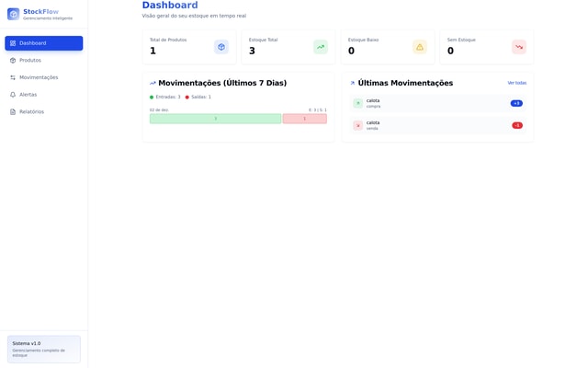Click the green entradas bar segment
Viewport: 588px width, 368px height.
point(215,119)
